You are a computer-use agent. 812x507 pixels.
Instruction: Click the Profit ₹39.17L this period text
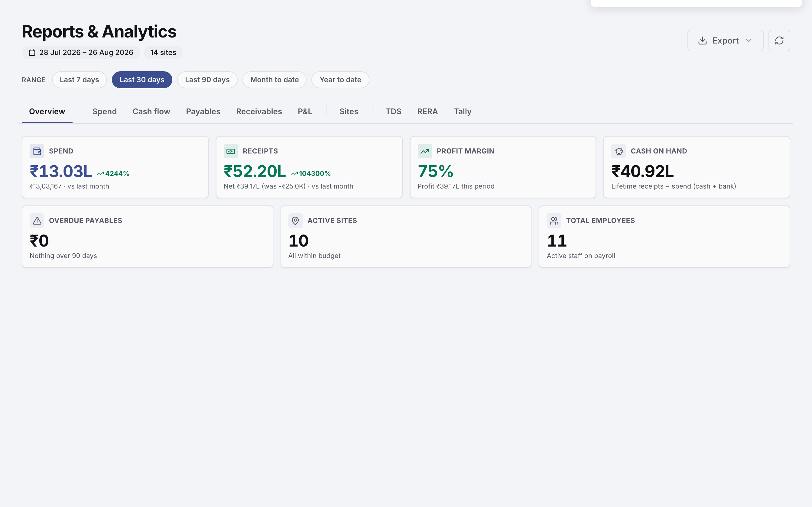click(x=456, y=186)
